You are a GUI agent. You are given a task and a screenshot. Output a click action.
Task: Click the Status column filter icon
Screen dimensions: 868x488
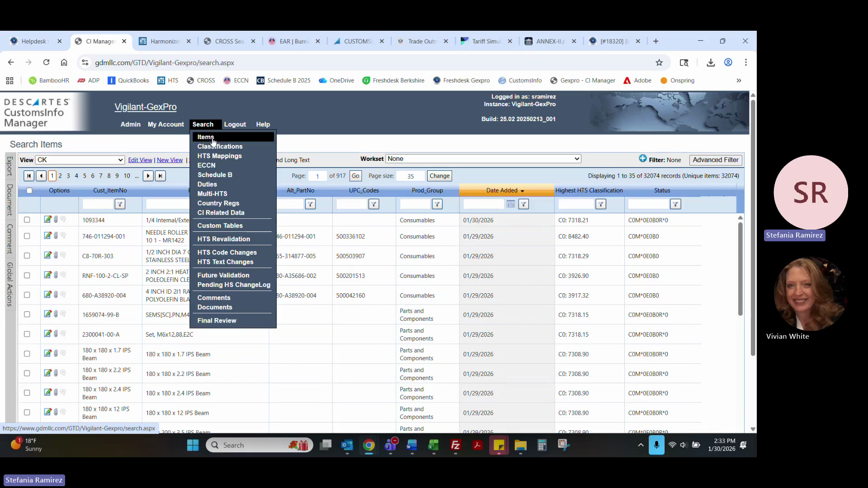(x=675, y=204)
